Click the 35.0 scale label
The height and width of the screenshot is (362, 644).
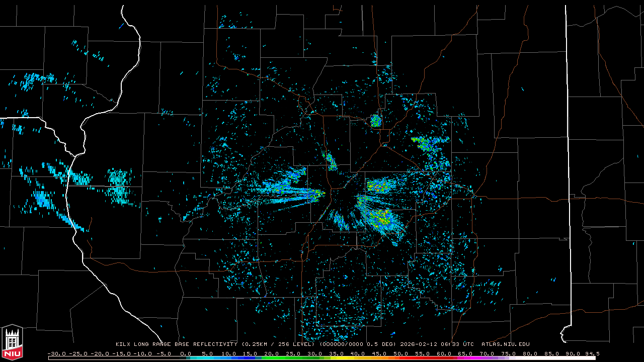(337, 353)
